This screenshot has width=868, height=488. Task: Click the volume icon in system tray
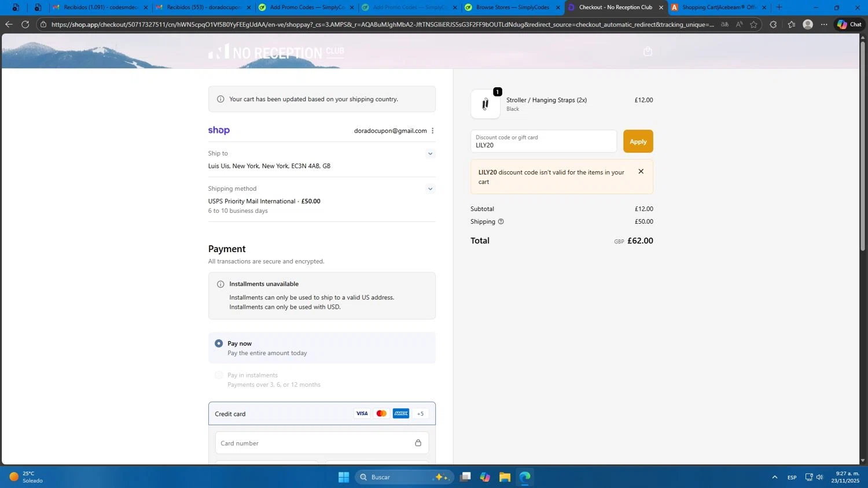pyautogui.click(x=819, y=477)
